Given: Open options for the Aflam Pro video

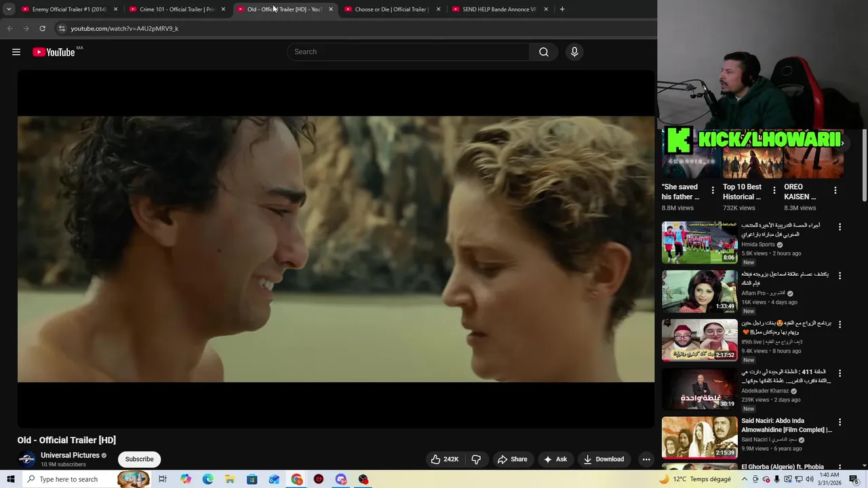Looking at the screenshot, I should [x=840, y=276].
